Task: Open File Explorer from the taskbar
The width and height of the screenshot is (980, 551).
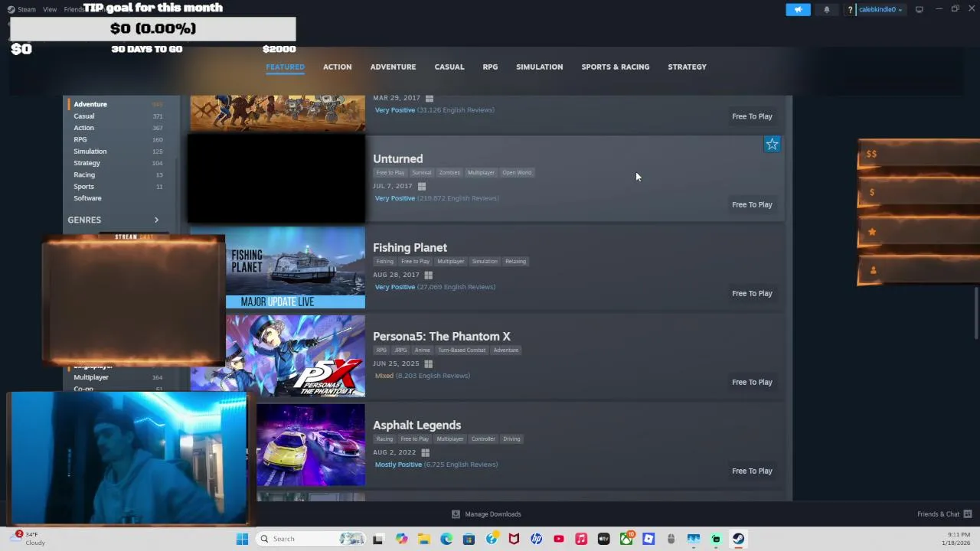Action: (x=424, y=539)
